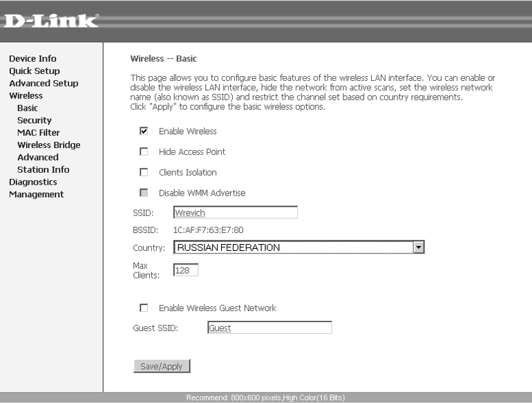Open Device Info in the sidebar
Viewport: 532px width, 403px height.
[x=32, y=58]
